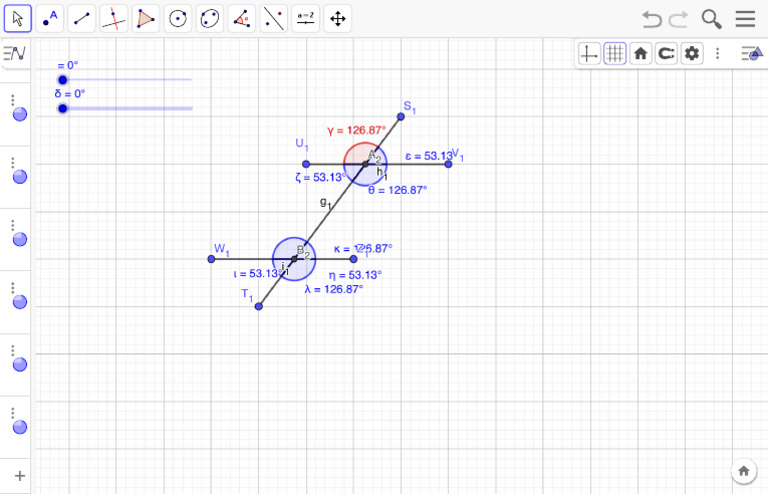Image resolution: width=768 pixels, height=494 pixels.
Task: Select the Point tool
Action: 49,19
